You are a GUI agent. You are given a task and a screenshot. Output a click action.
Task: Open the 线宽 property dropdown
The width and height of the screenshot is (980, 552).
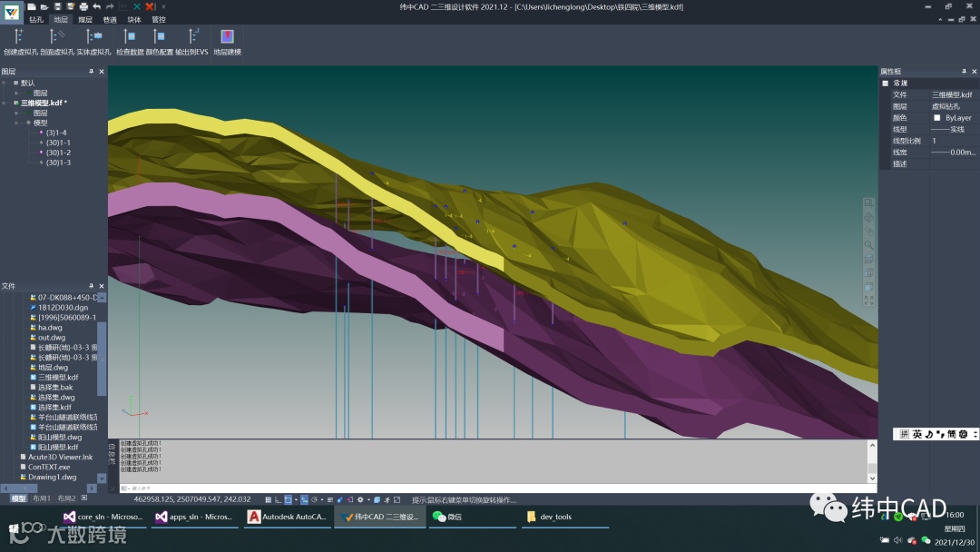(953, 153)
